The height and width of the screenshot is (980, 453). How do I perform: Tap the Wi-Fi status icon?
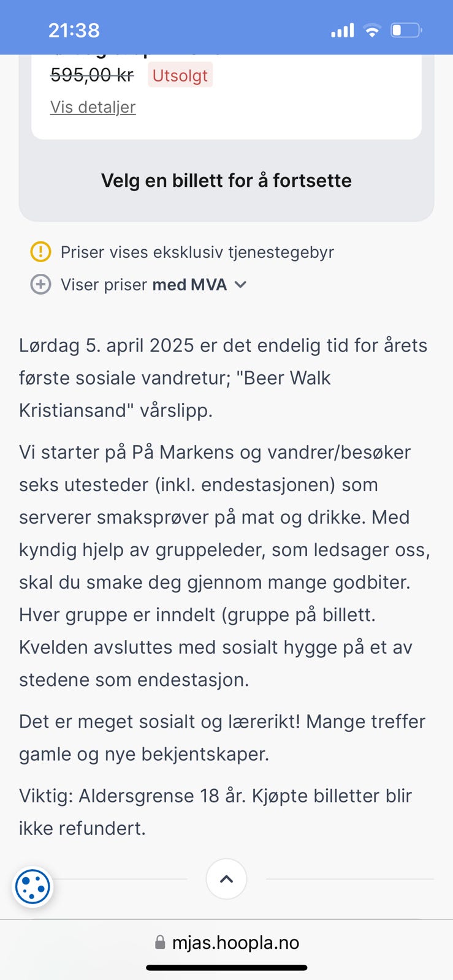click(371, 30)
